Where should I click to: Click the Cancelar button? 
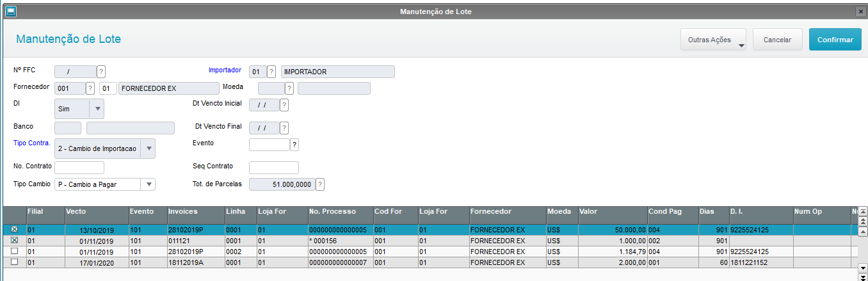point(778,39)
